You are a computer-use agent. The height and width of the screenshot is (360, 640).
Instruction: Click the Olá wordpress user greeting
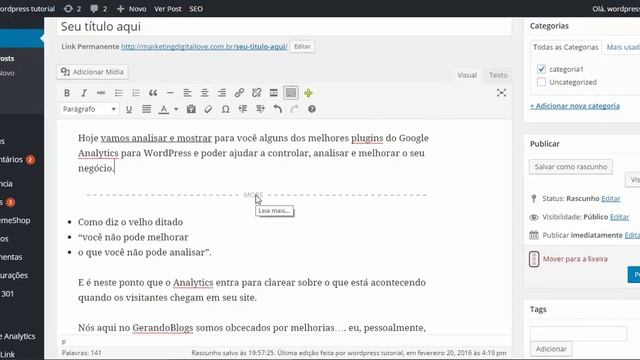coord(616,9)
